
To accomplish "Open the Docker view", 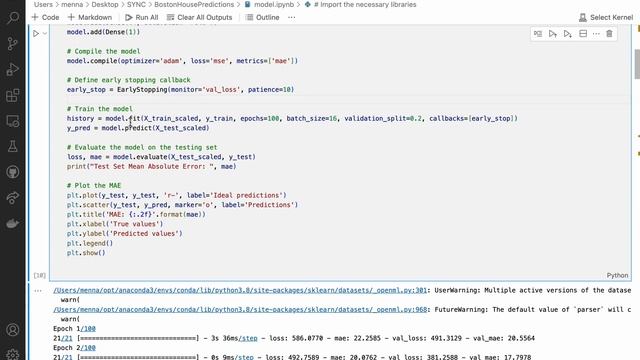I will [x=13, y=223].
